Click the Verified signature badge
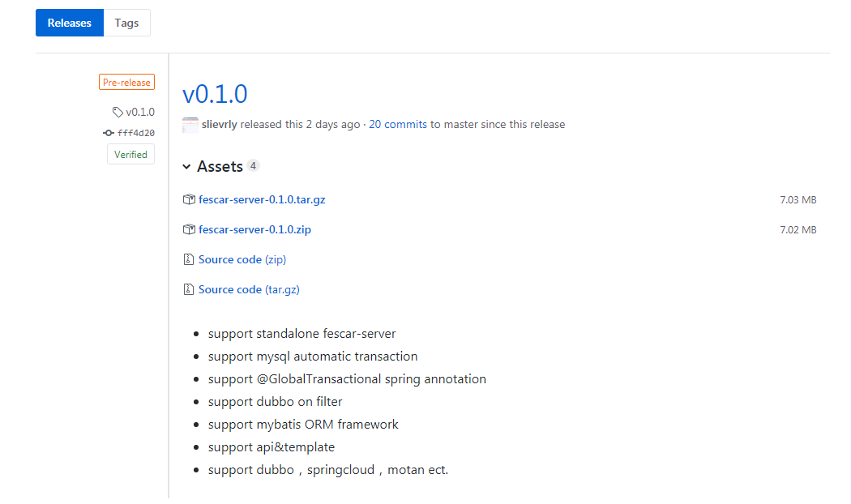This screenshot has height=504, width=851. pyautogui.click(x=130, y=154)
